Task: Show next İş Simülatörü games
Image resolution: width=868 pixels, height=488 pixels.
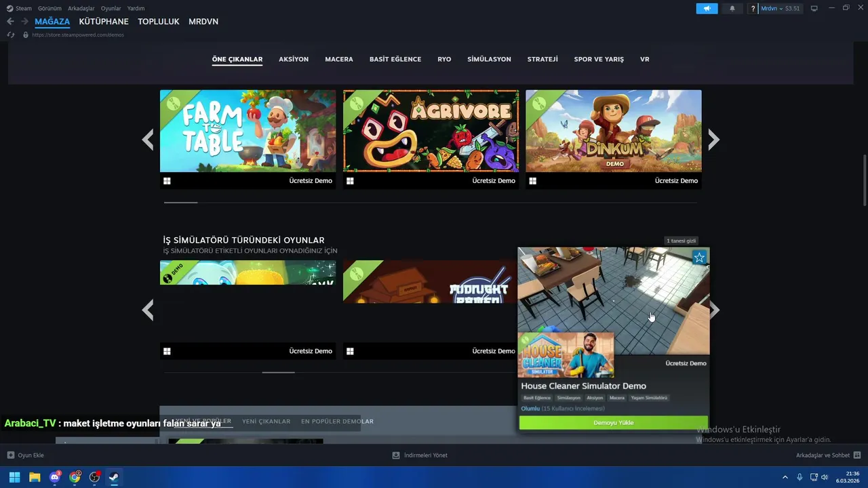Action: (x=714, y=310)
